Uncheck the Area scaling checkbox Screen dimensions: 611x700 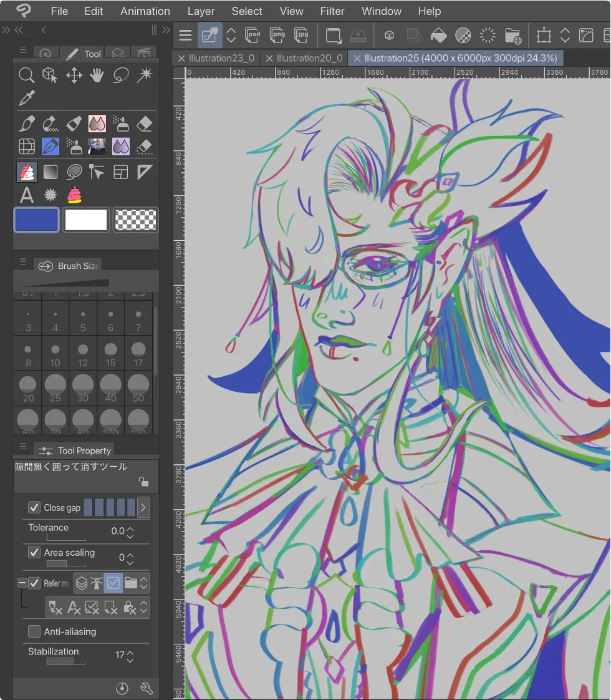34,552
